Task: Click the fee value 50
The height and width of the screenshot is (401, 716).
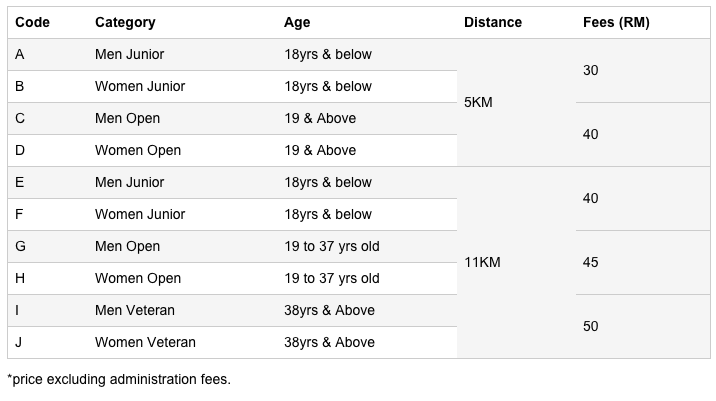Action: (590, 326)
